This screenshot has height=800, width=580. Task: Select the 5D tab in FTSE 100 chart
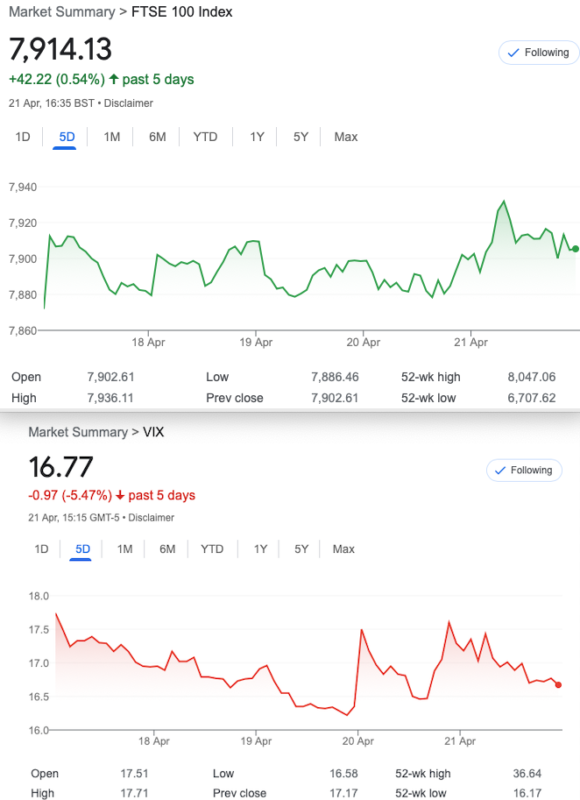[x=67, y=137]
